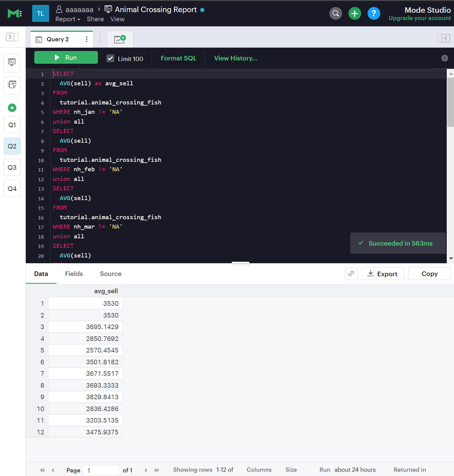
Task: Open Query 2 options three-dot menu
Action: pos(87,39)
